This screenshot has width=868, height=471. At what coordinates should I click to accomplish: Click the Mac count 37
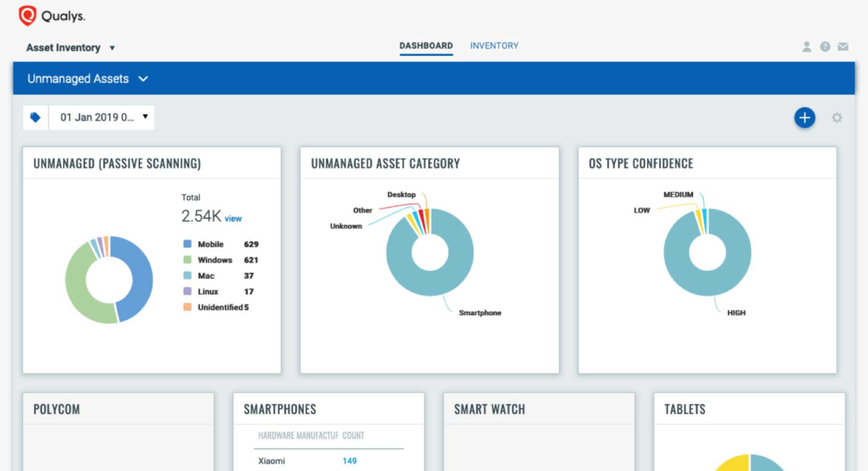click(249, 276)
